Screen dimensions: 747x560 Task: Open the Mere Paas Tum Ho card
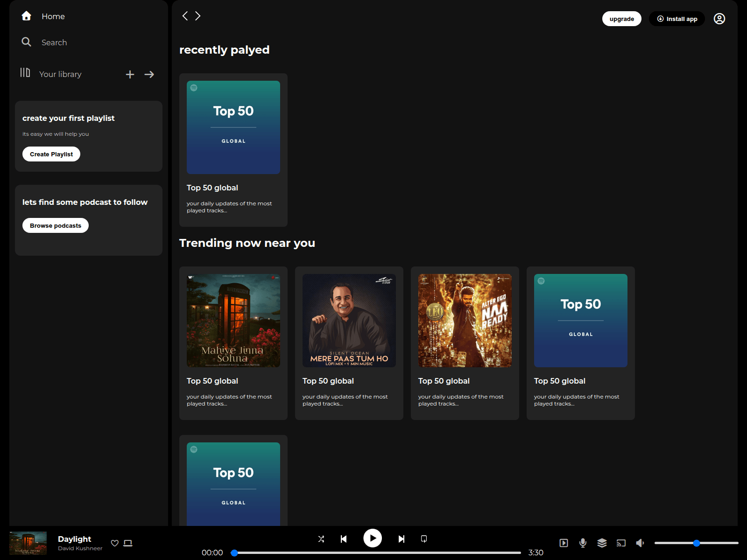pyautogui.click(x=349, y=343)
